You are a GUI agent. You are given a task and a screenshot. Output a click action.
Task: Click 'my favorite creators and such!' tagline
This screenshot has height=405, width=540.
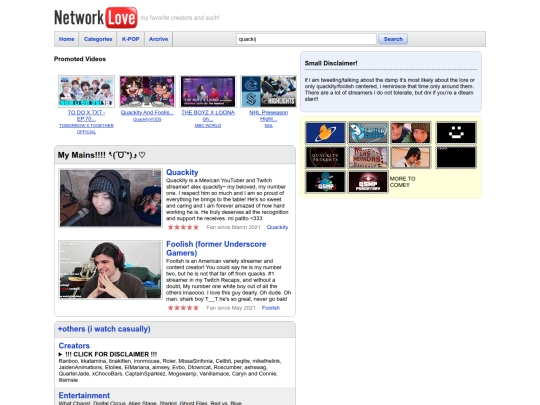click(x=180, y=18)
